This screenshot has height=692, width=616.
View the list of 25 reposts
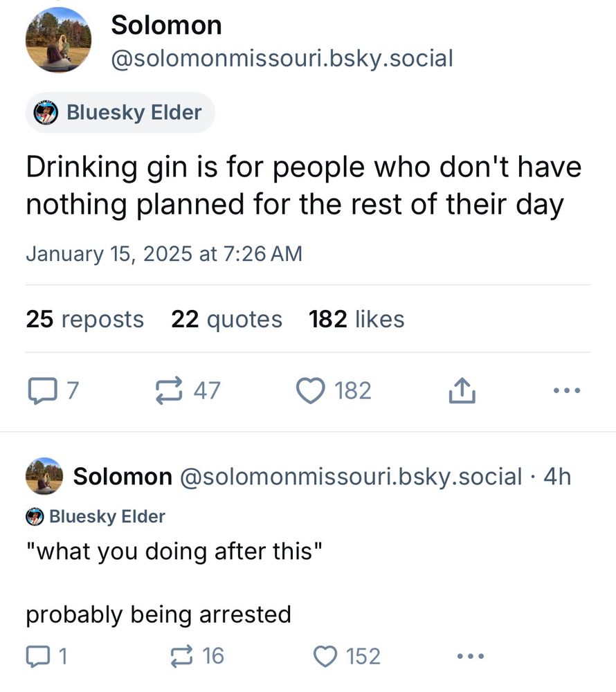pos(84,319)
